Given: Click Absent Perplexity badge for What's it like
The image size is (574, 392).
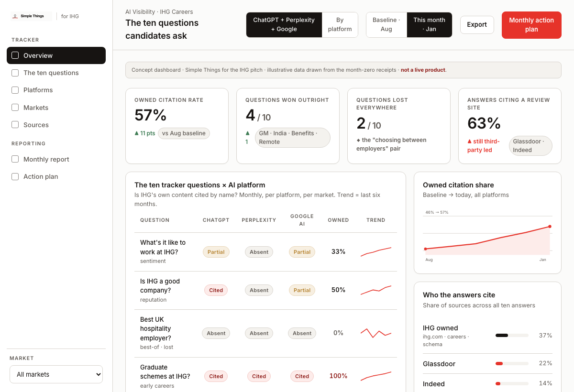Looking at the screenshot, I should 259,252.
